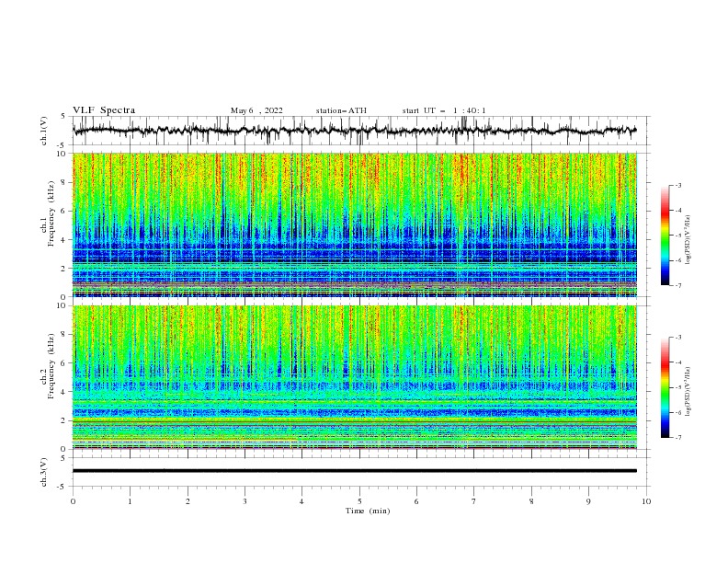Click the time axis tick label "3"
This screenshot has height=563, width=728.
[x=245, y=501]
